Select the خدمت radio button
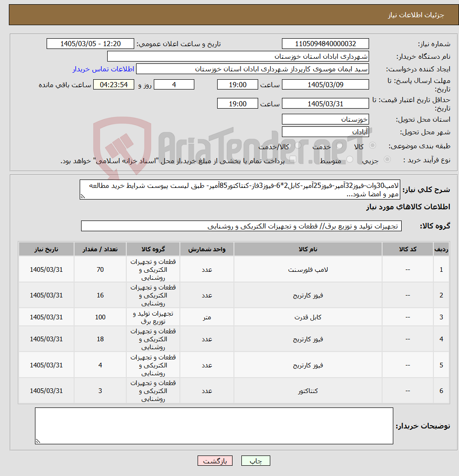The image size is (459, 476). pyautogui.click(x=339, y=146)
